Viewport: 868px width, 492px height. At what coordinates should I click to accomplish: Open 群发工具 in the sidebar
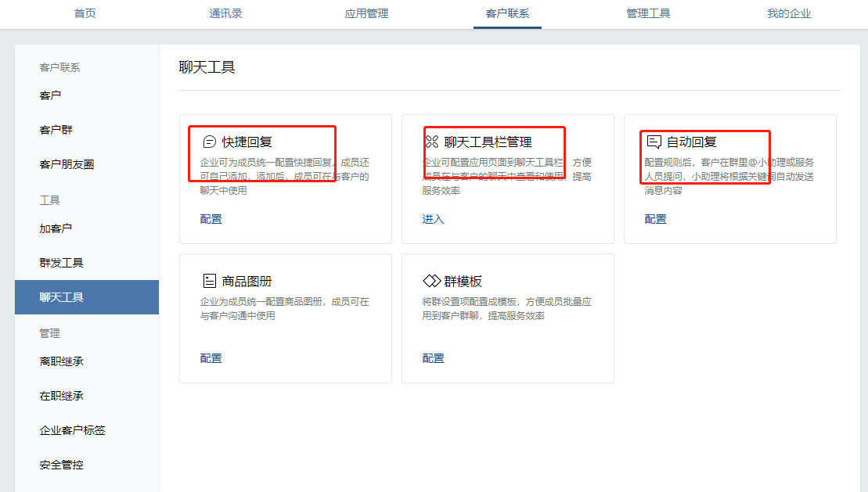[61, 263]
